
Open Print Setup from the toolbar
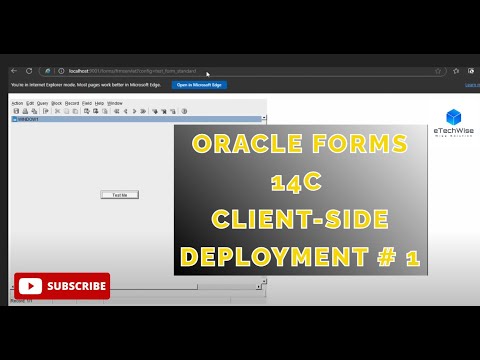click(x=34, y=111)
